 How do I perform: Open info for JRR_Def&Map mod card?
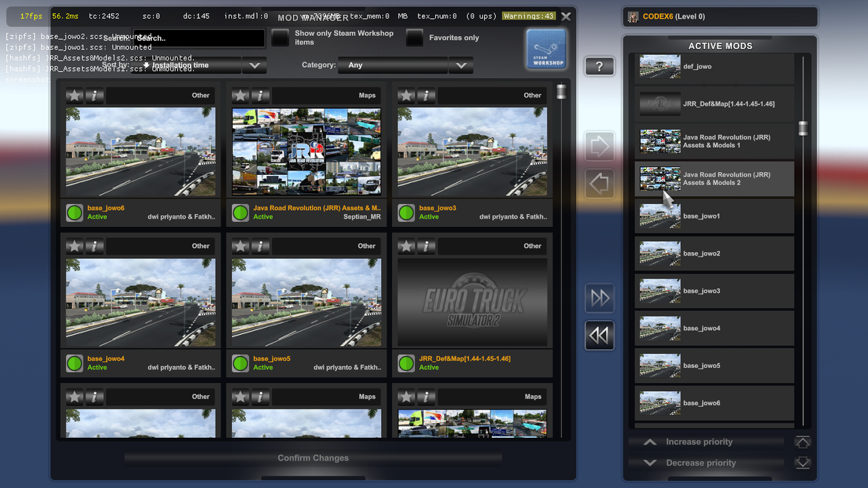tap(427, 246)
